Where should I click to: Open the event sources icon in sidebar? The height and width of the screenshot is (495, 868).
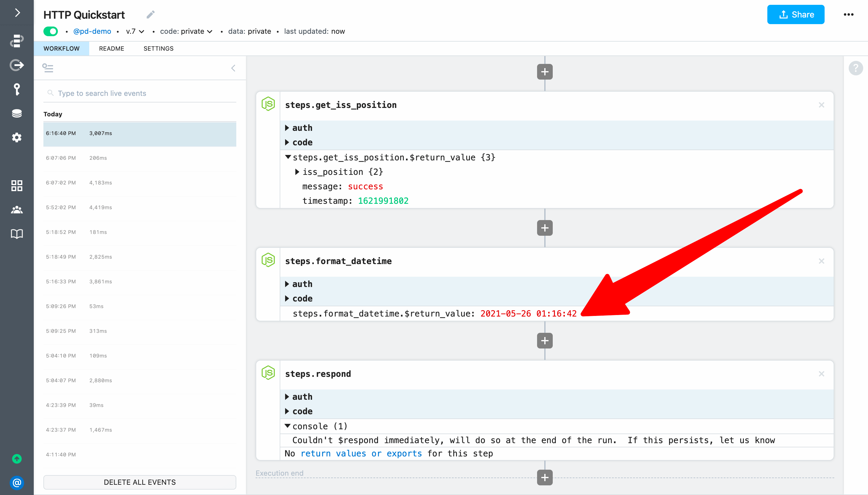(17, 65)
